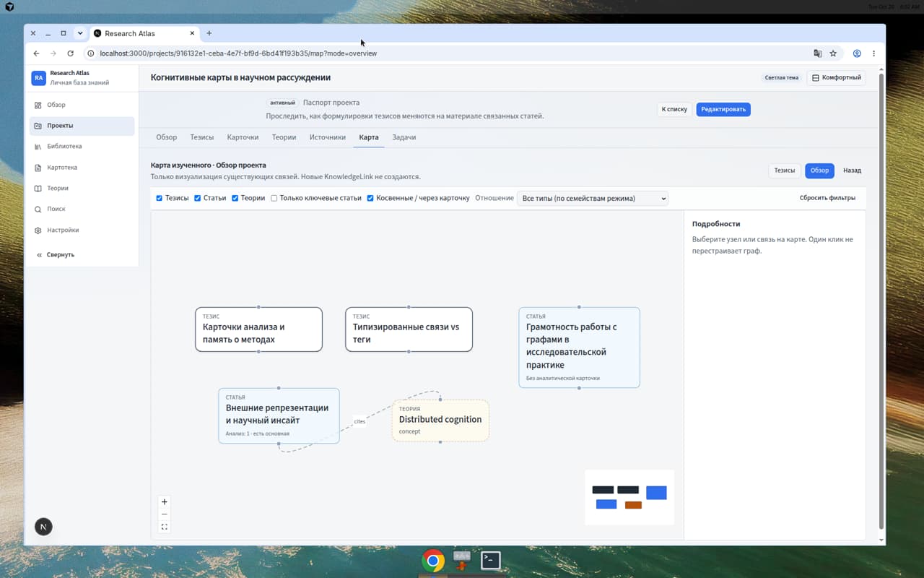Viewport: 924px width, 578px height.
Task: Click Сбросить фильтры
Action: tap(827, 198)
